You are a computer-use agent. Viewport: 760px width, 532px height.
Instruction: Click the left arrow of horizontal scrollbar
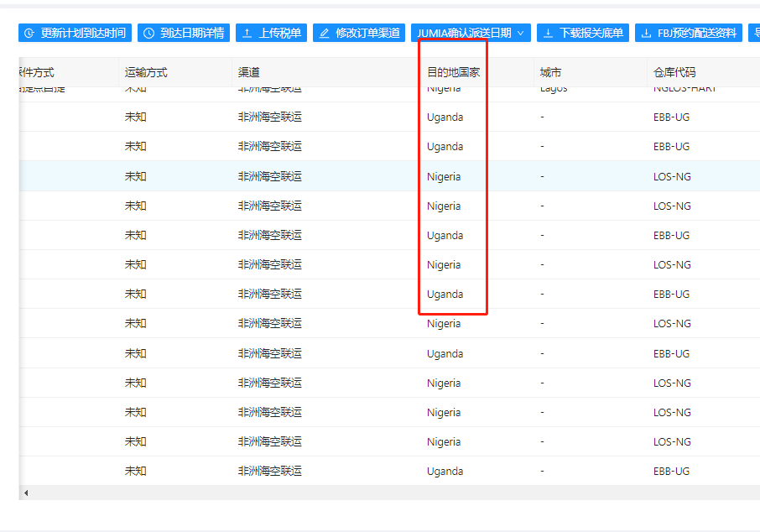tap(25, 493)
